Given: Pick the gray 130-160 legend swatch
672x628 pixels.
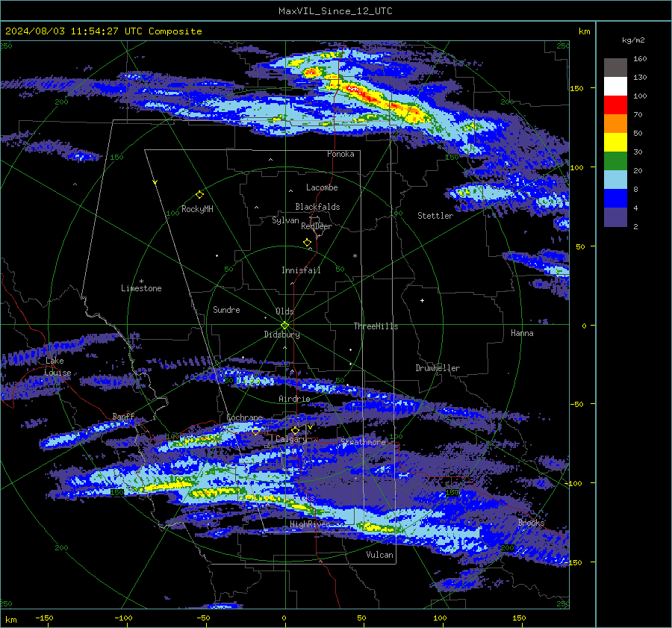Looking at the screenshot, I should pyautogui.click(x=615, y=67).
